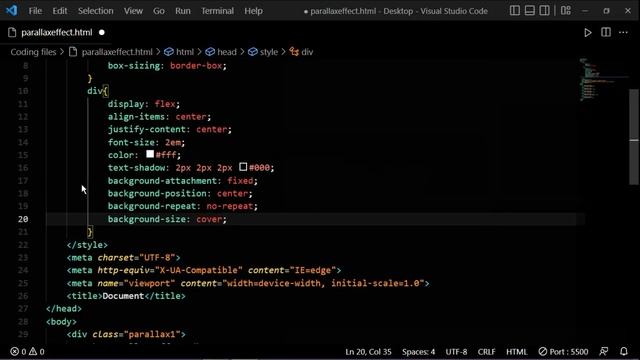Click "UTF-8" charset value on line 23
640x360 pixels.
click(157, 258)
